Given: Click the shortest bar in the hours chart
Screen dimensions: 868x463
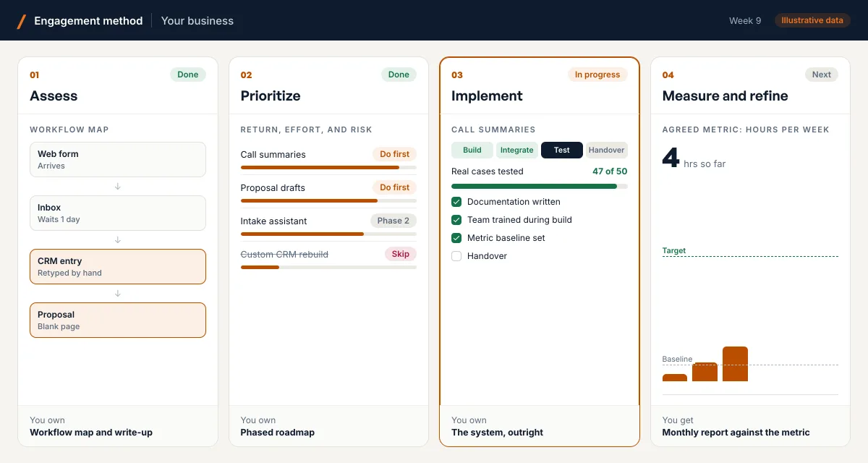Looking at the screenshot, I should tap(675, 378).
